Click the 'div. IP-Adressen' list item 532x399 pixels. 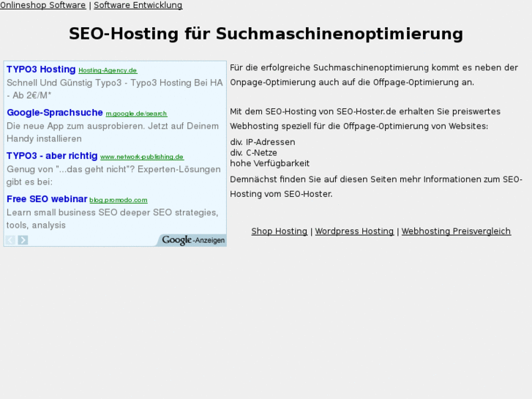click(x=263, y=142)
